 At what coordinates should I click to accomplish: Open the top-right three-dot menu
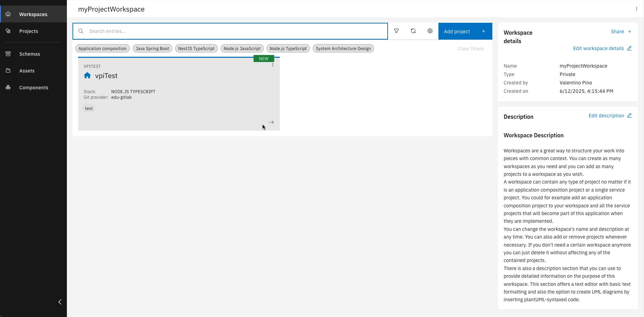point(636,9)
